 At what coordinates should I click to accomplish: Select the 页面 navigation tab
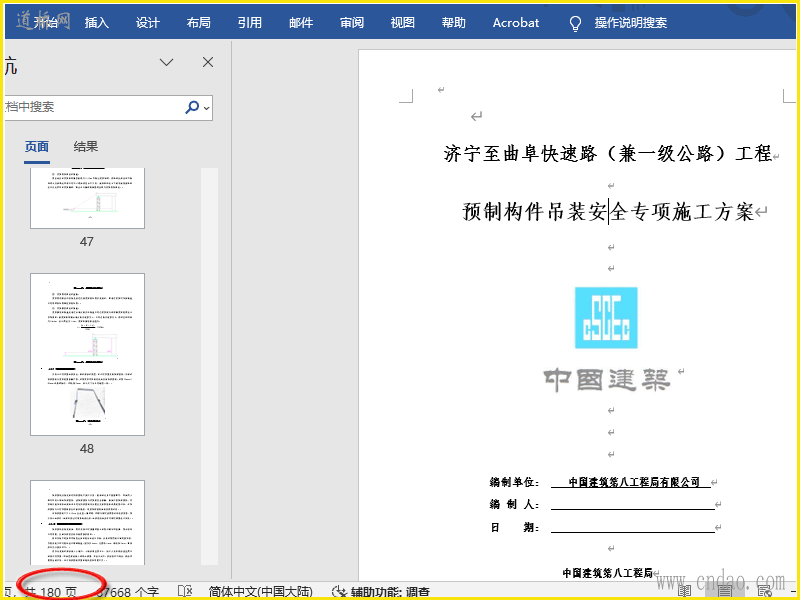(37, 147)
